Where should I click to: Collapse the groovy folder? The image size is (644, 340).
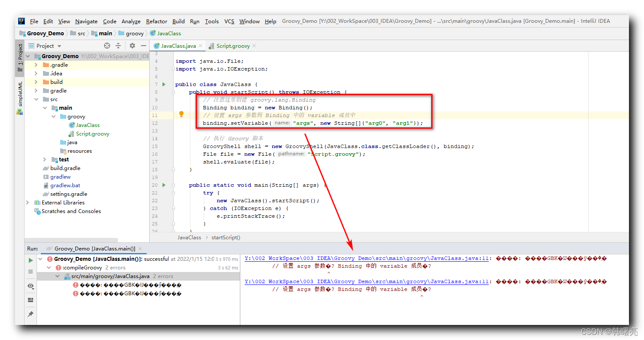(x=53, y=117)
